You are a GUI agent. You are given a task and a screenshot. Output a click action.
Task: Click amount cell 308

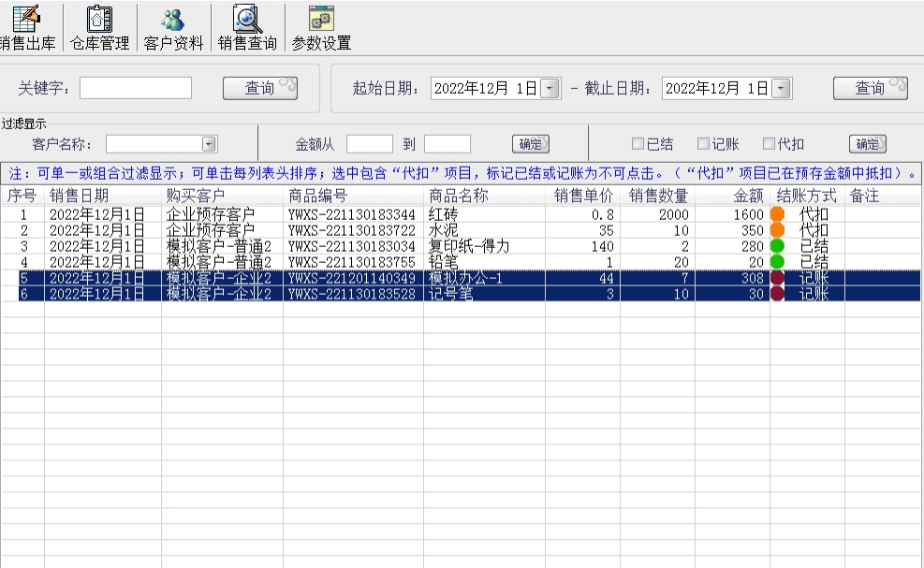point(753,278)
